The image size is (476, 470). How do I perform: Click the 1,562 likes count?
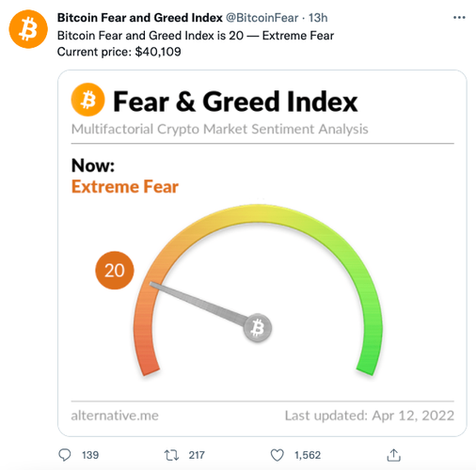[308, 455]
